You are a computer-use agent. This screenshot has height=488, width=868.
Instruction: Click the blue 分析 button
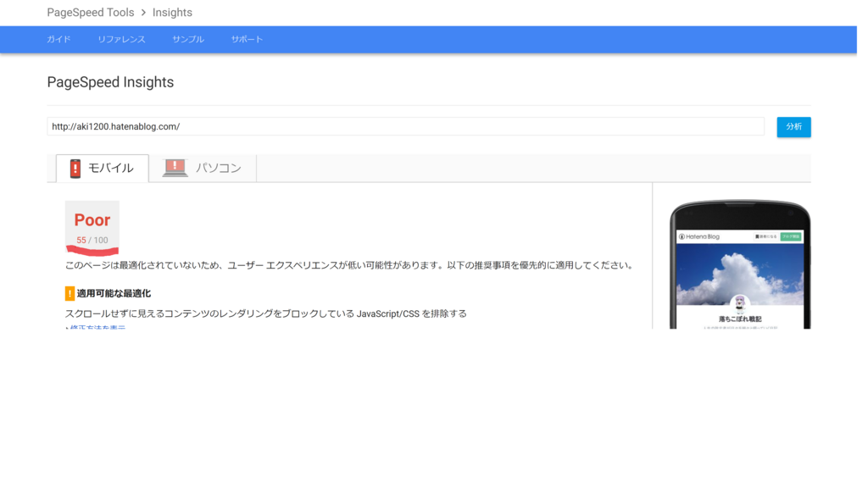click(x=793, y=127)
